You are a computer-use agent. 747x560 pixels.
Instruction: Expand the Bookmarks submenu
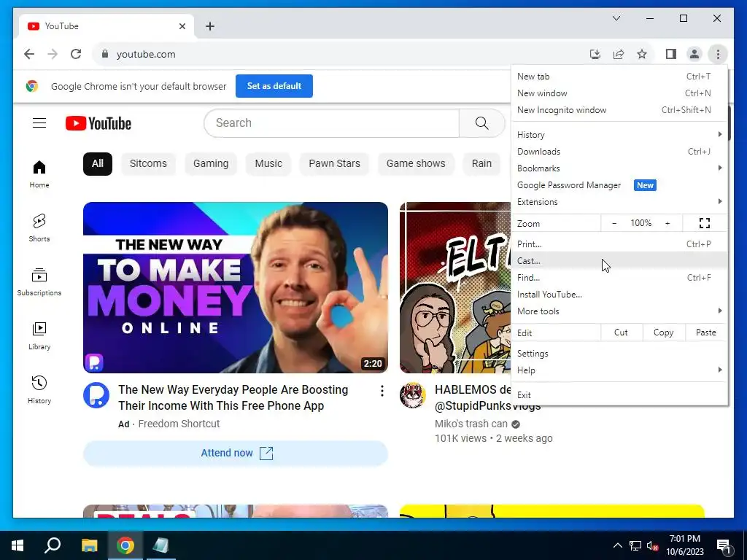coord(619,168)
